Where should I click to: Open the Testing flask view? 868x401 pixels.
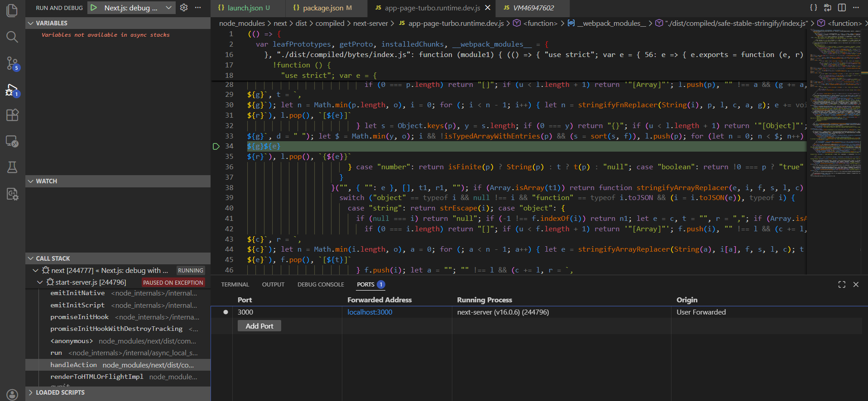click(x=12, y=167)
